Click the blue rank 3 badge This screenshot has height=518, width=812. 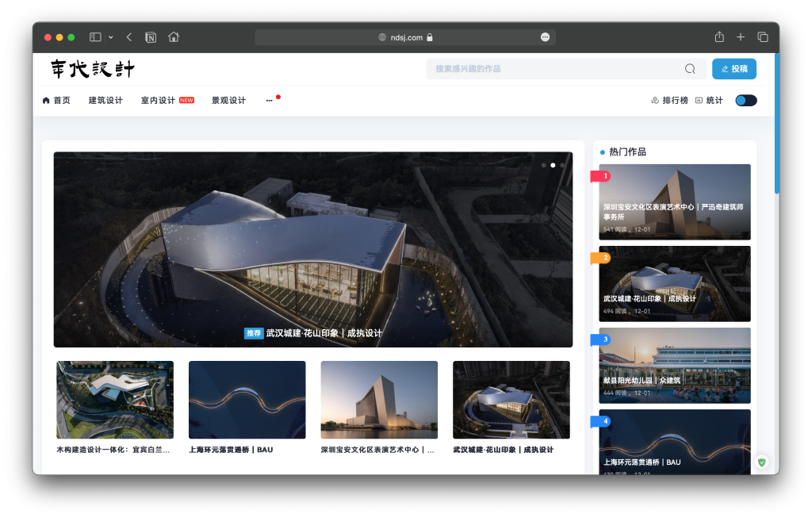[x=601, y=340]
